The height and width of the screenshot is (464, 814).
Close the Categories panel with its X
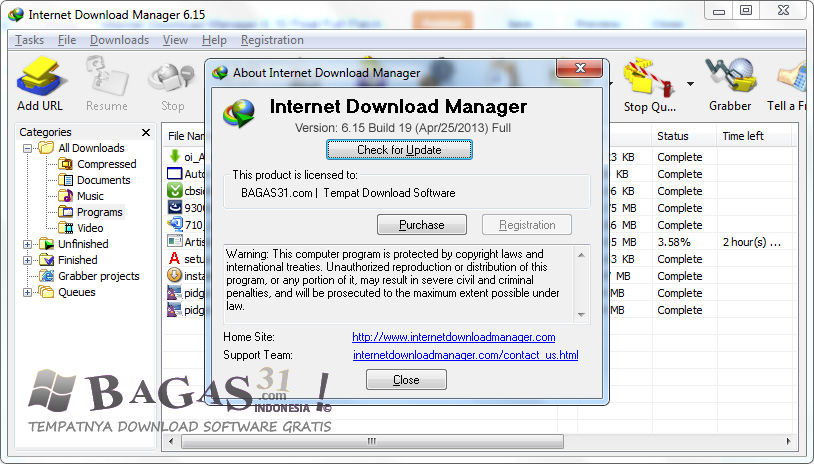point(146,132)
